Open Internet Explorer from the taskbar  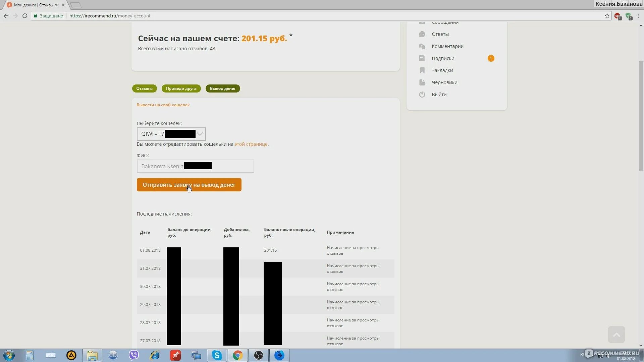click(x=155, y=355)
